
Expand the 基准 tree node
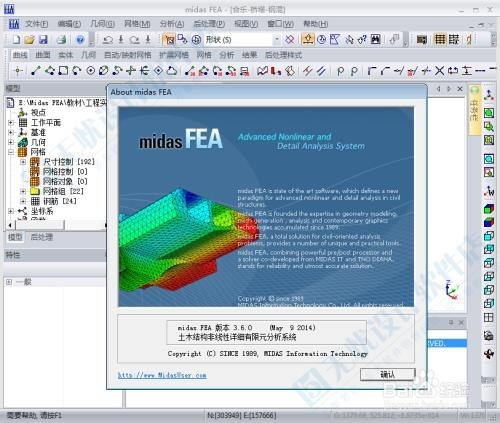pos(11,132)
